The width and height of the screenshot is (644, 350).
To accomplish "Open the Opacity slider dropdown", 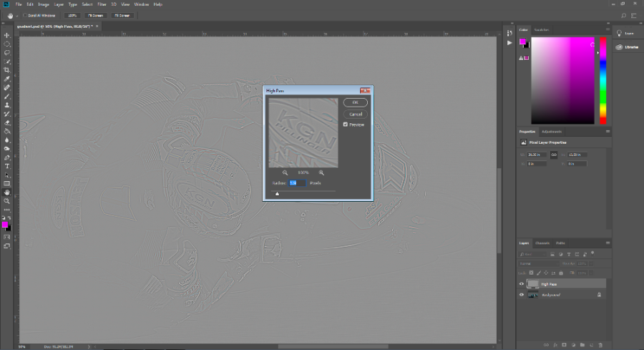I will pos(592,263).
